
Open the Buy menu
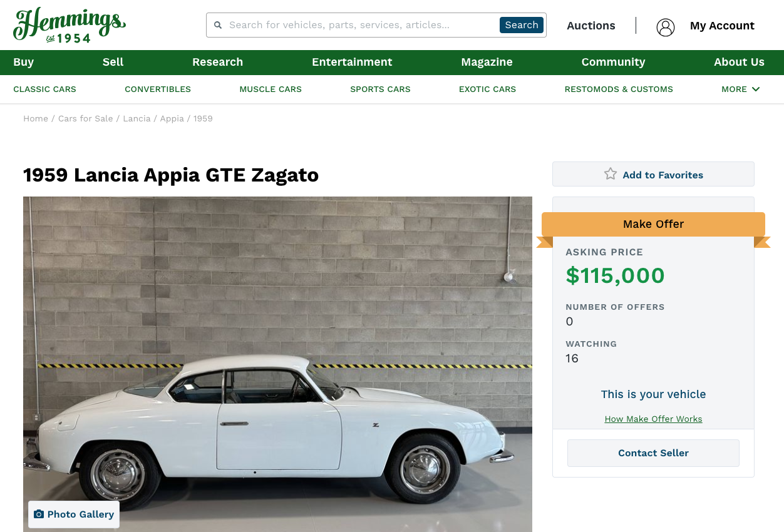(24, 62)
